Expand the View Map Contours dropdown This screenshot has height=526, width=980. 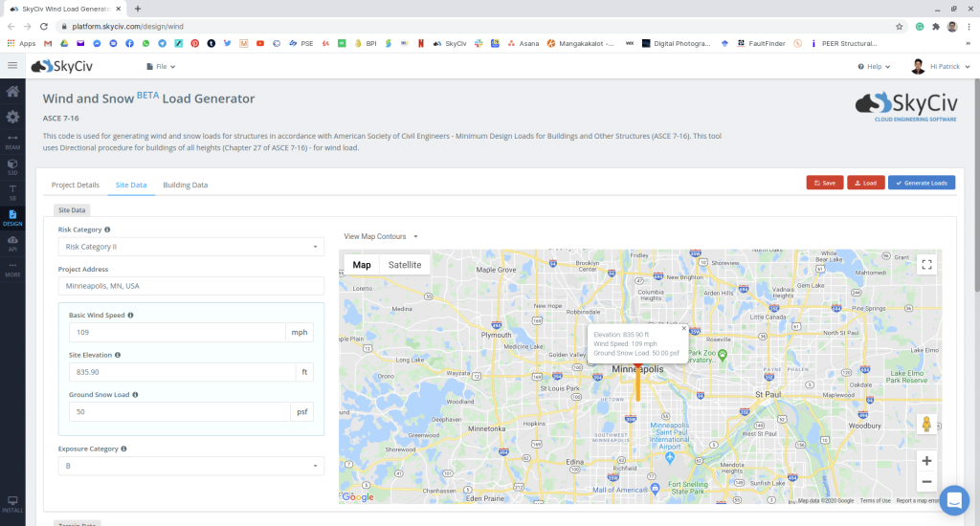(x=381, y=236)
